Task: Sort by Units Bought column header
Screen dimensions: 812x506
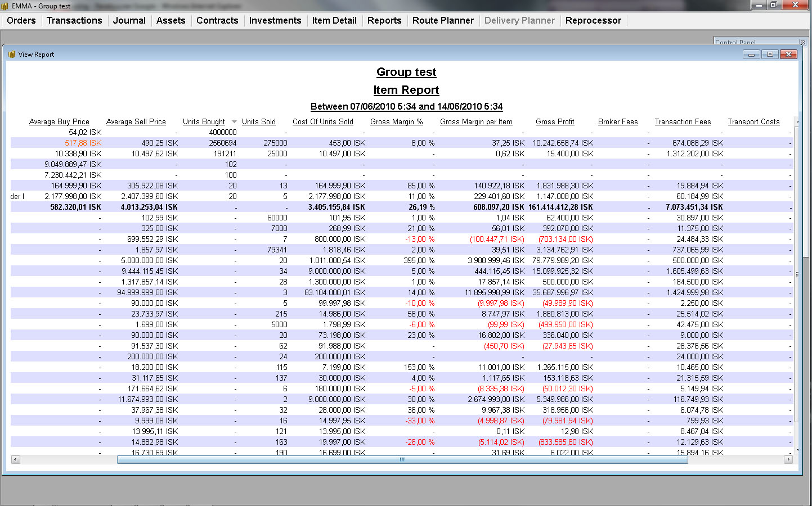Action: 204,121
